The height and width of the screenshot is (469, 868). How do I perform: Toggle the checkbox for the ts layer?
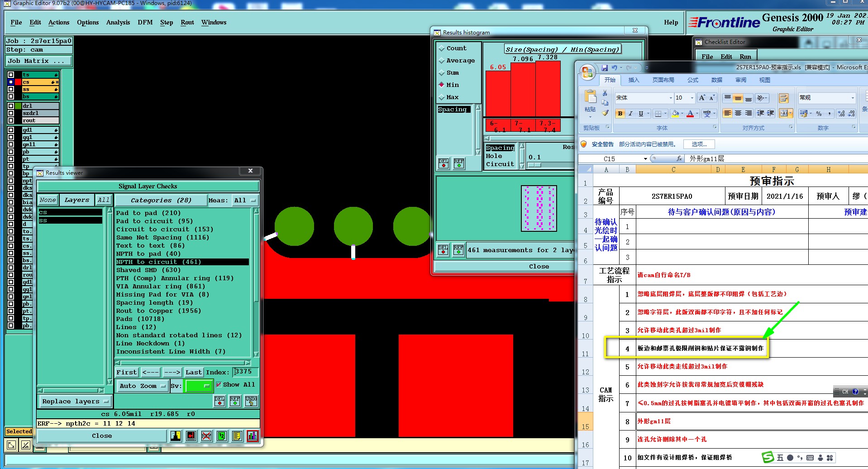tap(11, 75)
